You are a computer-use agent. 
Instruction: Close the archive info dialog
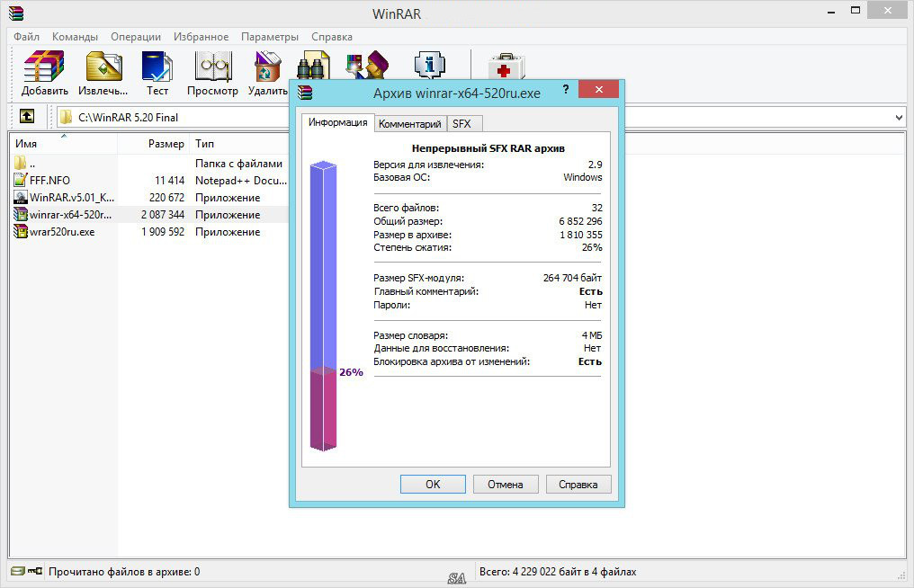[x=598, y=89]
